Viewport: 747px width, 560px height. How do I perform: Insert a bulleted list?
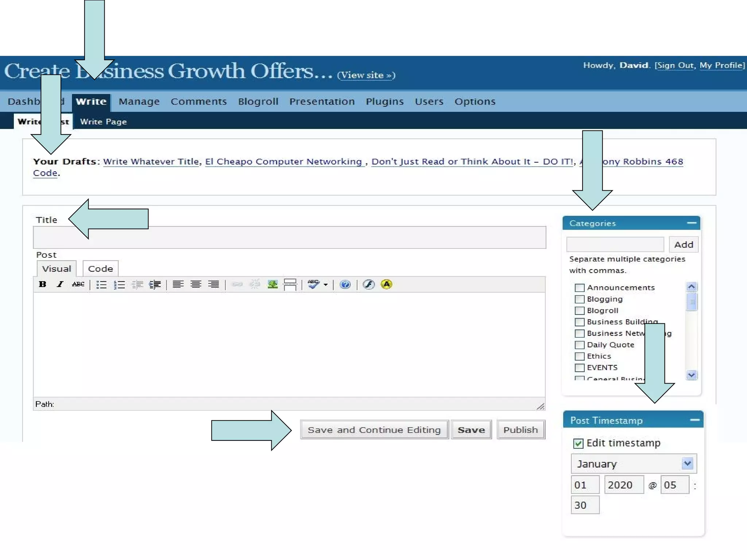[101, 285]
